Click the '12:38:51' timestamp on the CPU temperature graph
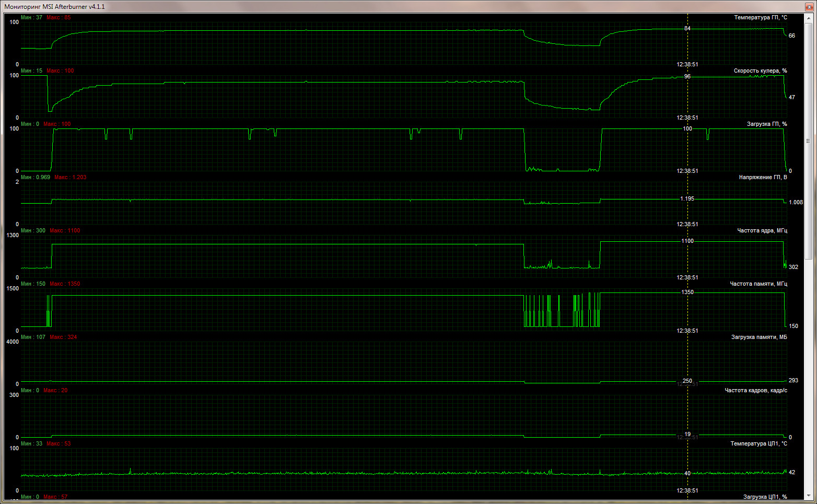Viewport: 817px width, 504px height. click(x=687, y=491)
